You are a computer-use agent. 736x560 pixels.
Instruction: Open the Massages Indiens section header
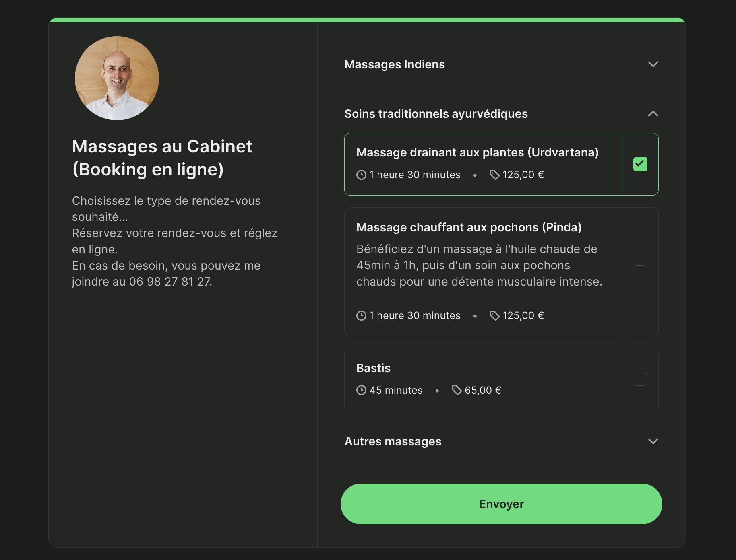tap(395, 64)
